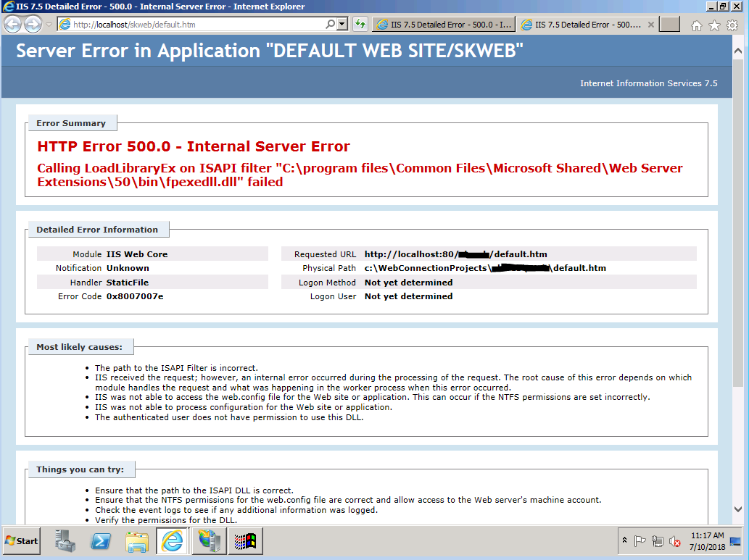The height and width of the screenshot is (560, 749).
Task: Click scrollbar down arrow
Action: [738, 509]
